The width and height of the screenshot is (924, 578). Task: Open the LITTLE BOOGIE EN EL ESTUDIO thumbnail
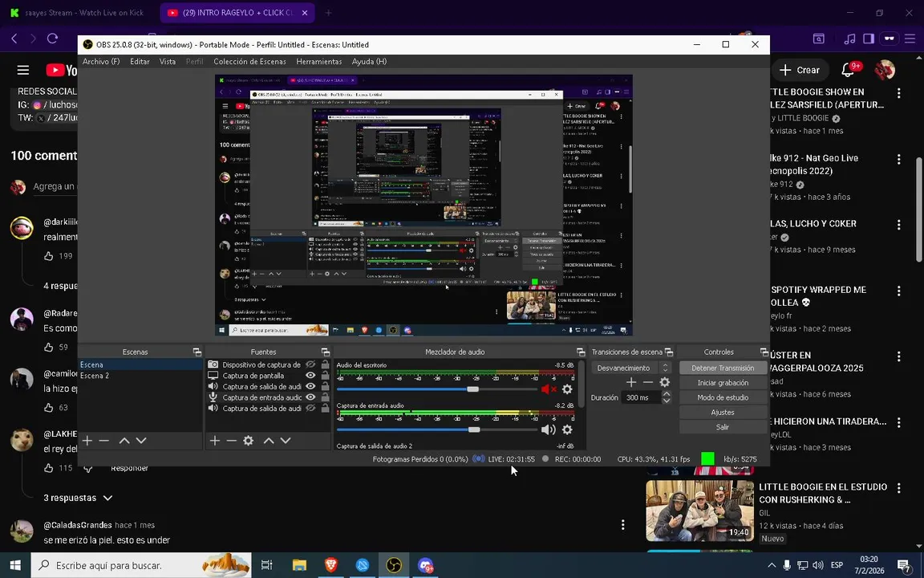(x=699, y=511)
